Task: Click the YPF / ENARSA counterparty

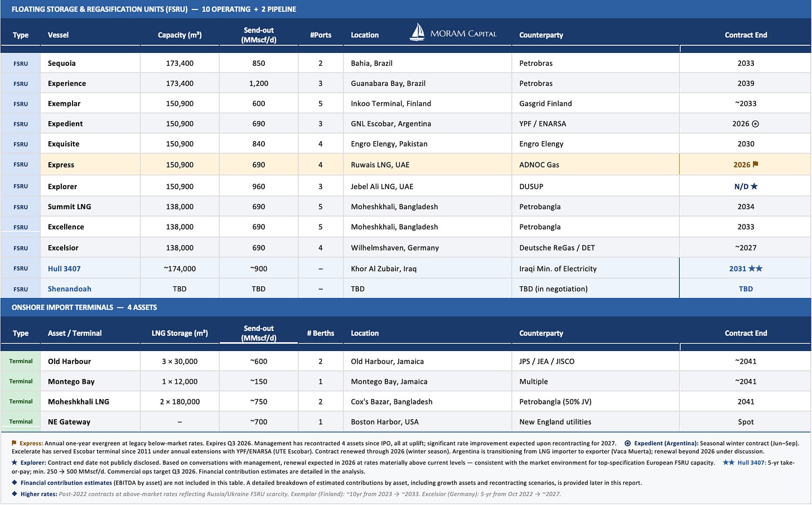Action: (543, 123)
